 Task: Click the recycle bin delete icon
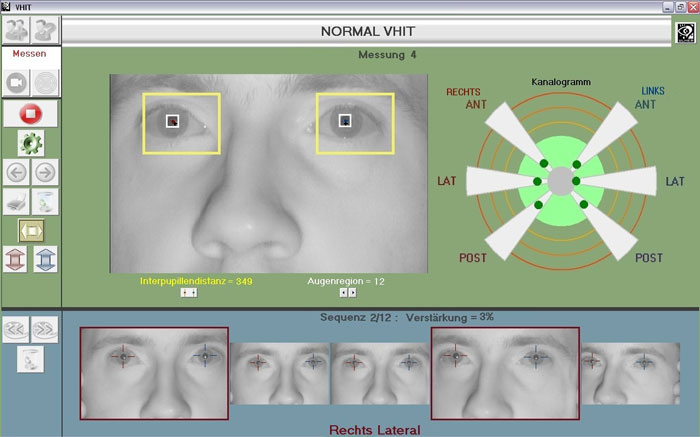[x=45, y=202]
